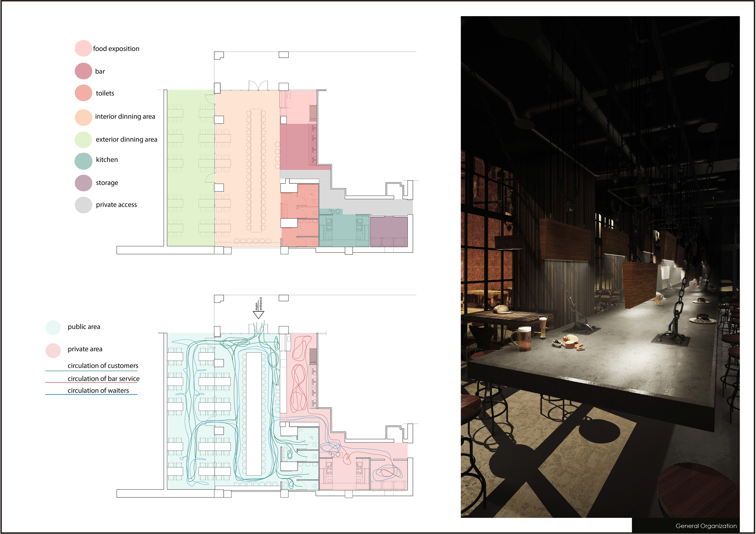Image resolution: width=756 pixels, height=534 pixels.
Task: Click the circulation of bar service label
Action: [103, 378]
